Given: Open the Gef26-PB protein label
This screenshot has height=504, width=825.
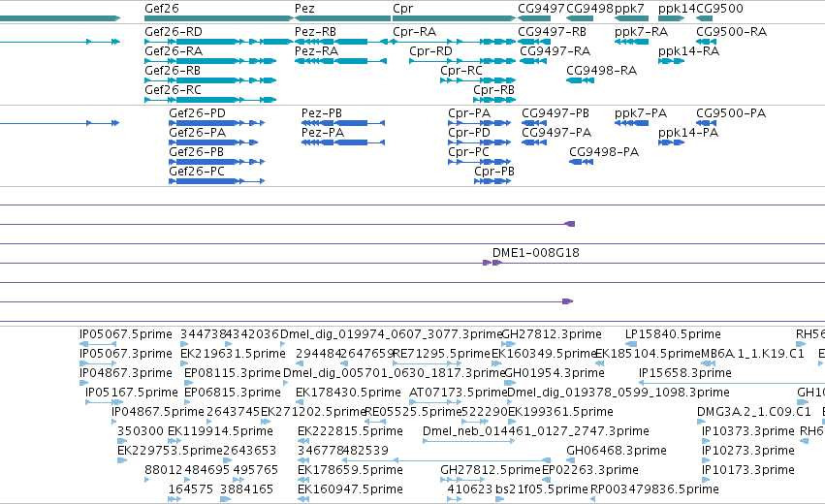Looking at the screenshot, I should coord(196,152).
